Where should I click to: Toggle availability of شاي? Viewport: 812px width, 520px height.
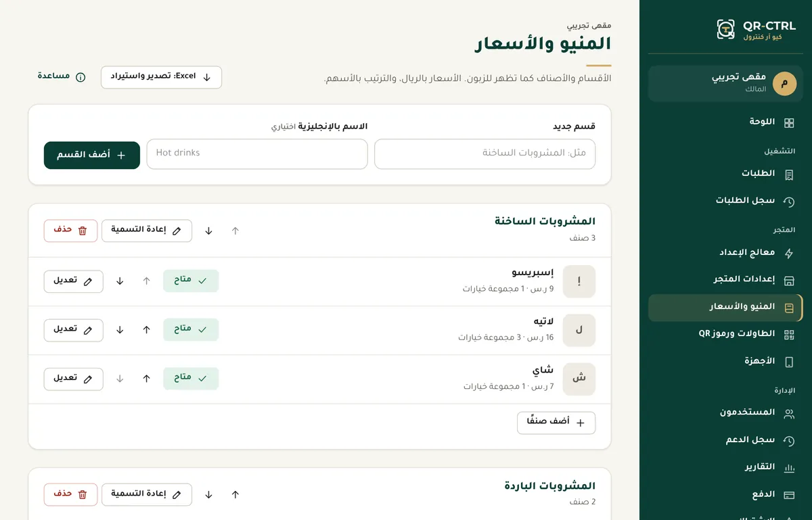click(x=191, y=378)
